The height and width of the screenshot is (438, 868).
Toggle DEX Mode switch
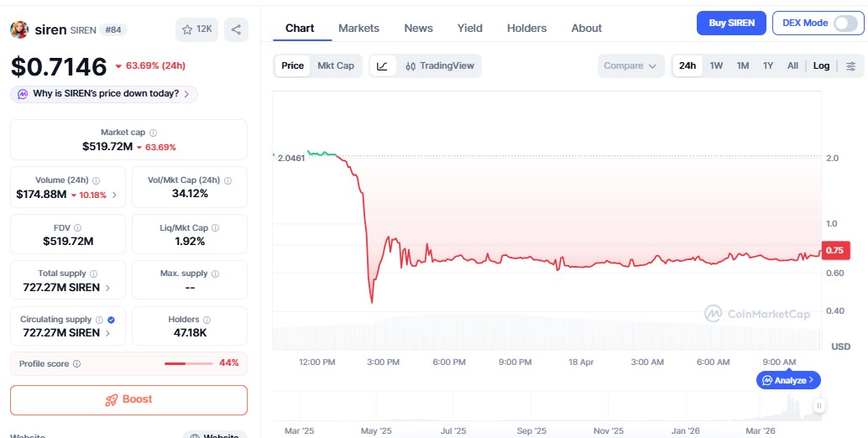point(845,23)
